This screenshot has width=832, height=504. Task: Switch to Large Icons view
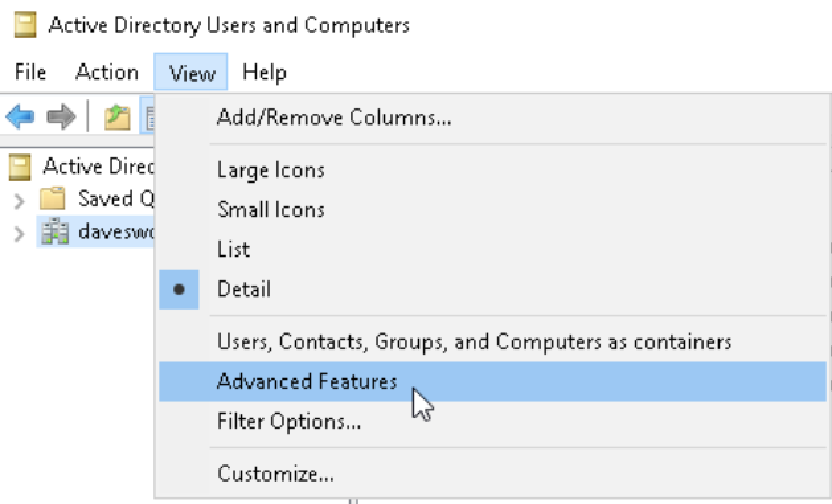[270, 170]
